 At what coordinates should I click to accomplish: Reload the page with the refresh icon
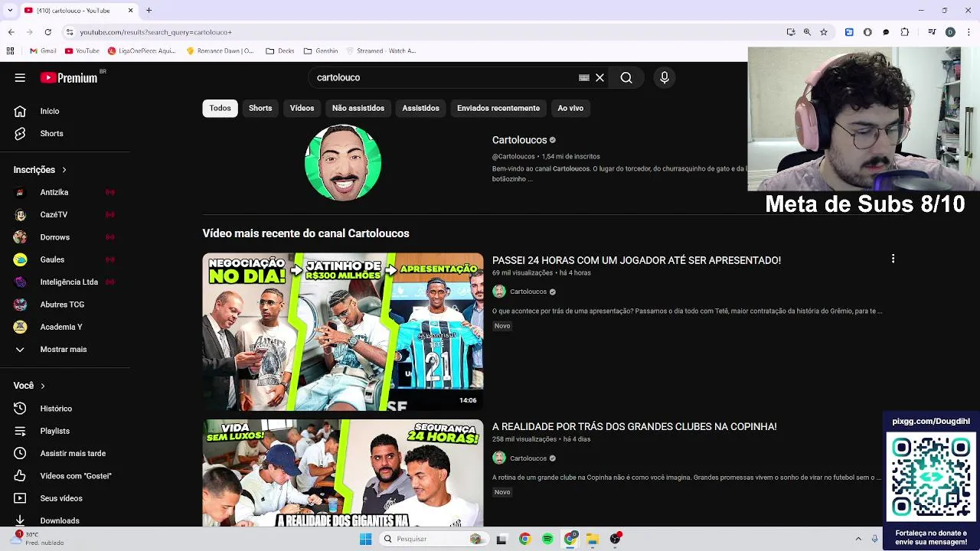47,32
